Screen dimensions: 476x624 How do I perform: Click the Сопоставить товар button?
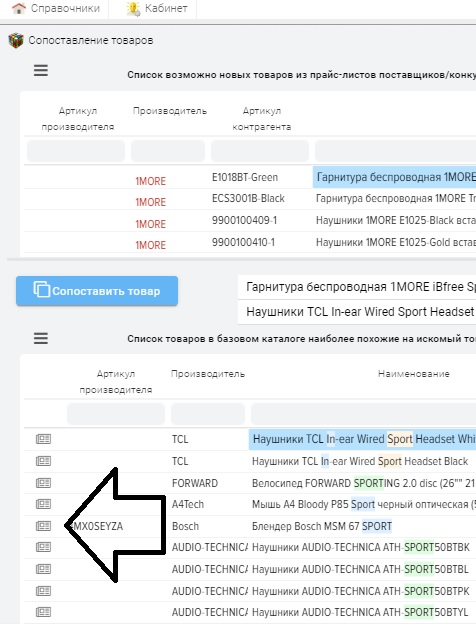coord(97,291)
